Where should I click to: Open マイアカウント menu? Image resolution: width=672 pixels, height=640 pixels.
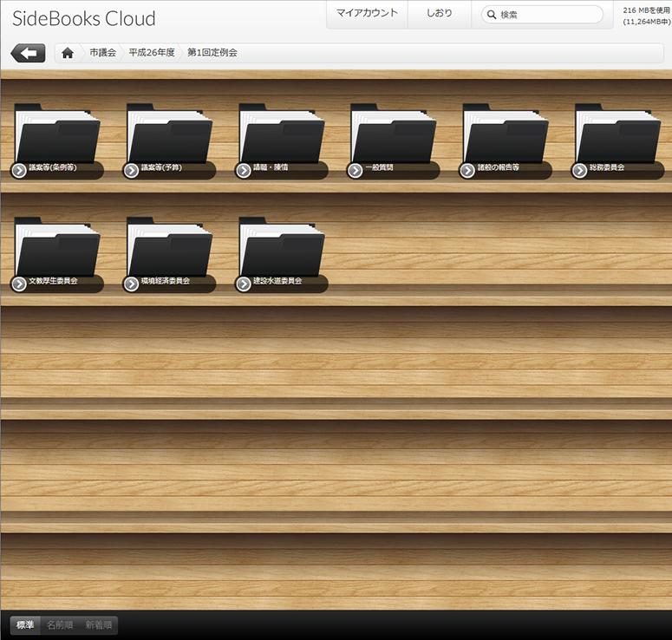click(x=367, y=14)
